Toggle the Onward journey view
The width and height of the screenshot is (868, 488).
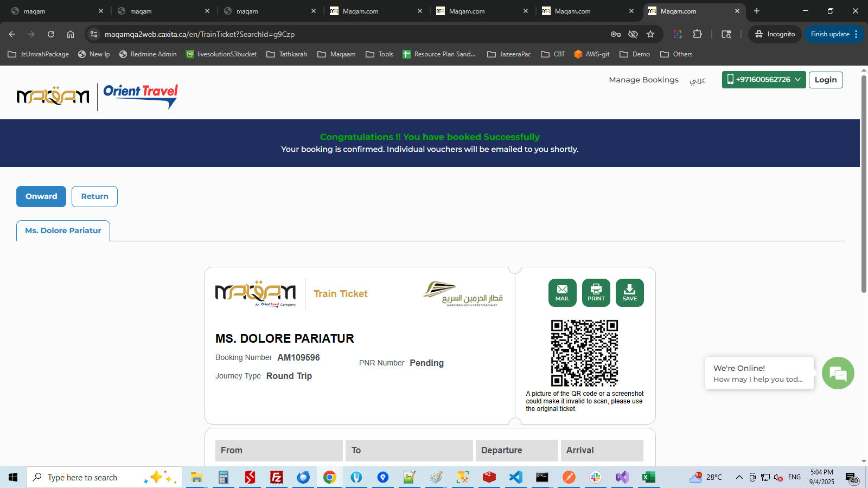(x=41, y=196)
